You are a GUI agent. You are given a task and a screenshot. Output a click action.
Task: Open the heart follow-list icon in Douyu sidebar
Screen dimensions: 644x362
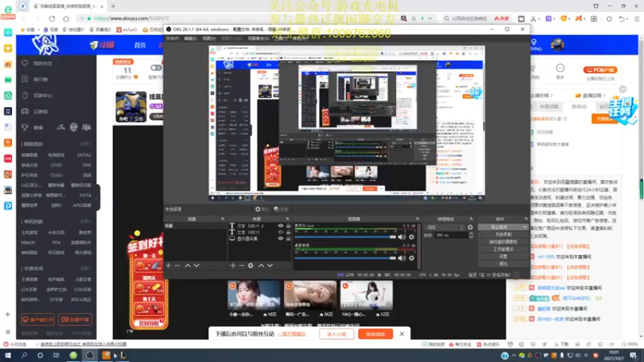tap(25, 64)
